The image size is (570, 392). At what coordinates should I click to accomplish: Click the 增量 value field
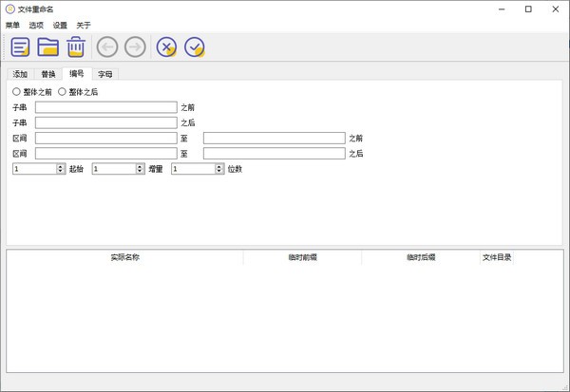(114, 169)
